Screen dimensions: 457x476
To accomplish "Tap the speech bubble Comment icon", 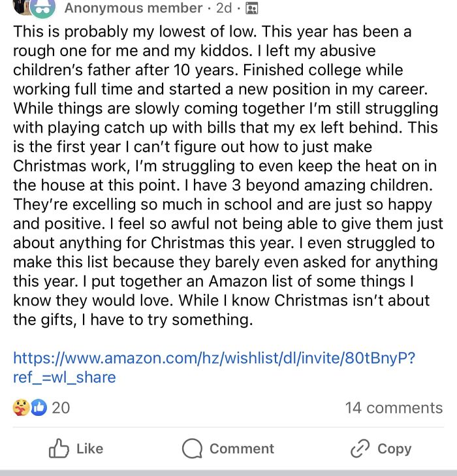I will (193, 449).
